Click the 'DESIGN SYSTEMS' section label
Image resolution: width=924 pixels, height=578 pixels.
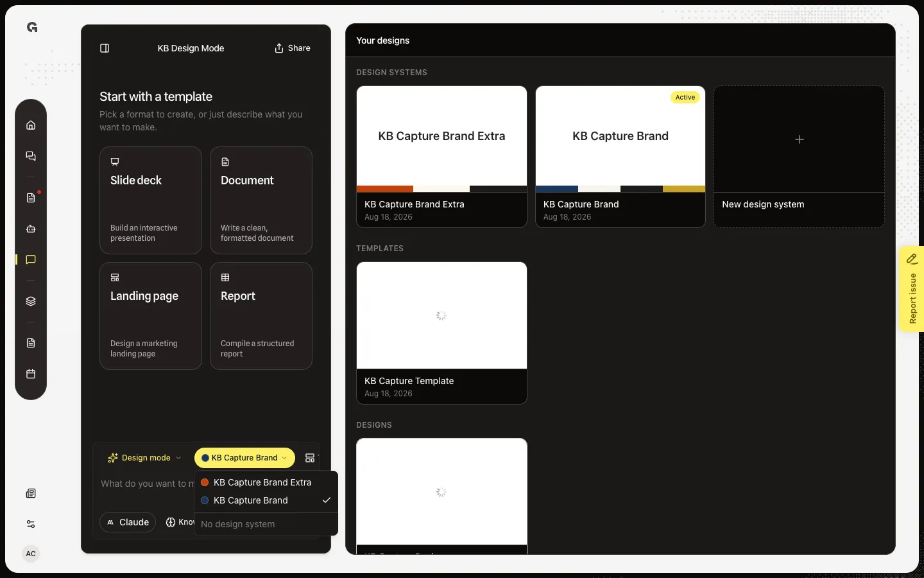[391, 73]
